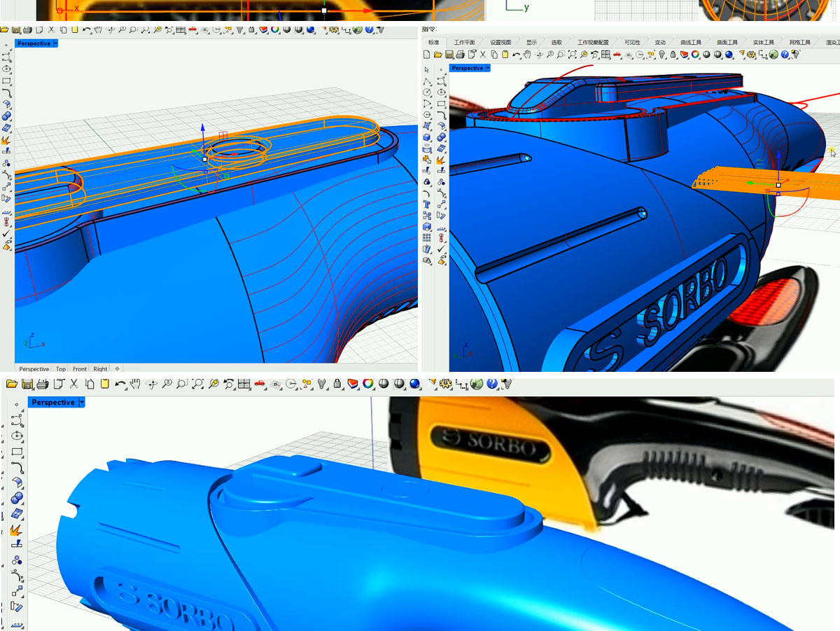Switch to the 选取 tab

point(556,42)
